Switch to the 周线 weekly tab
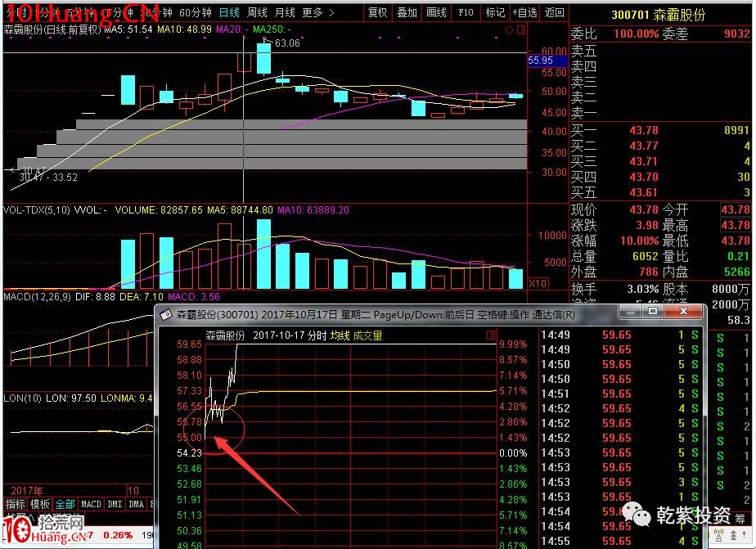The image size is (756, 549). 257,12
